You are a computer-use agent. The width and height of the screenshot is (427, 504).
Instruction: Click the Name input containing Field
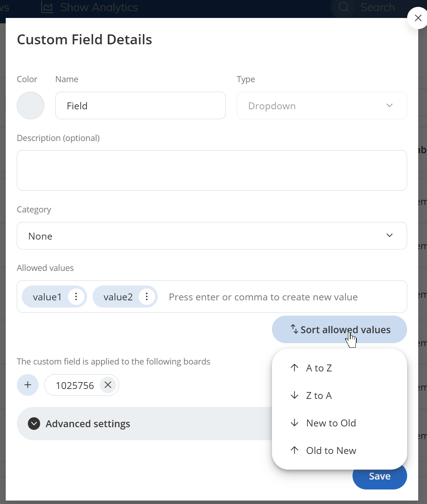point(140,105)
